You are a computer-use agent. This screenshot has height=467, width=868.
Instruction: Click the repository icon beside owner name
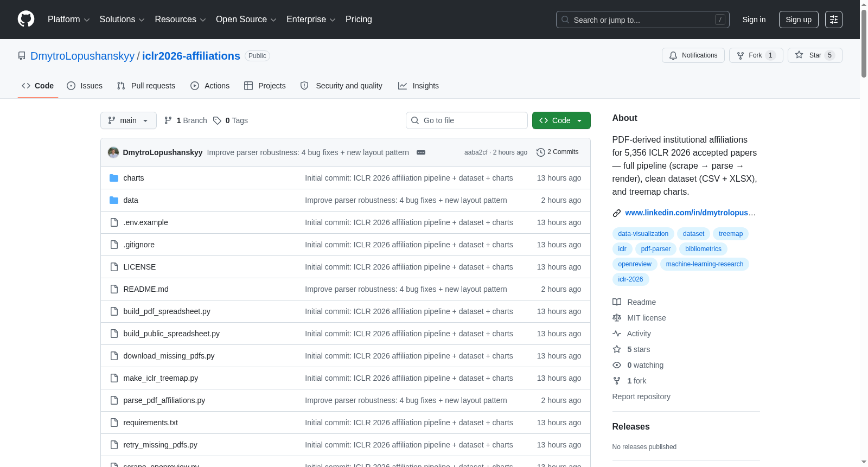coord(22,56)
